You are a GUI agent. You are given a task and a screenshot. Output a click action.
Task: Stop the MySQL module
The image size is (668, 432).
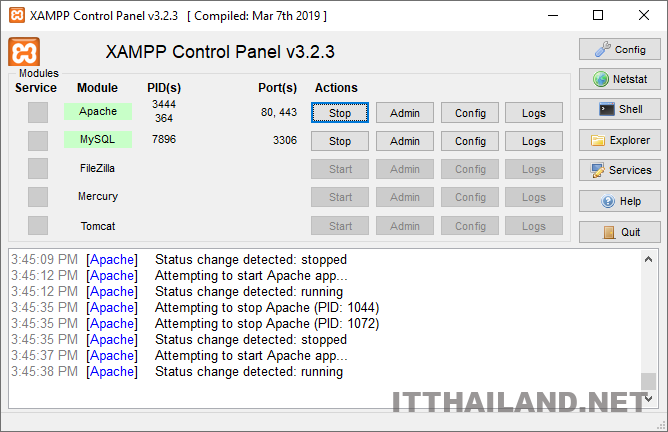340,141
